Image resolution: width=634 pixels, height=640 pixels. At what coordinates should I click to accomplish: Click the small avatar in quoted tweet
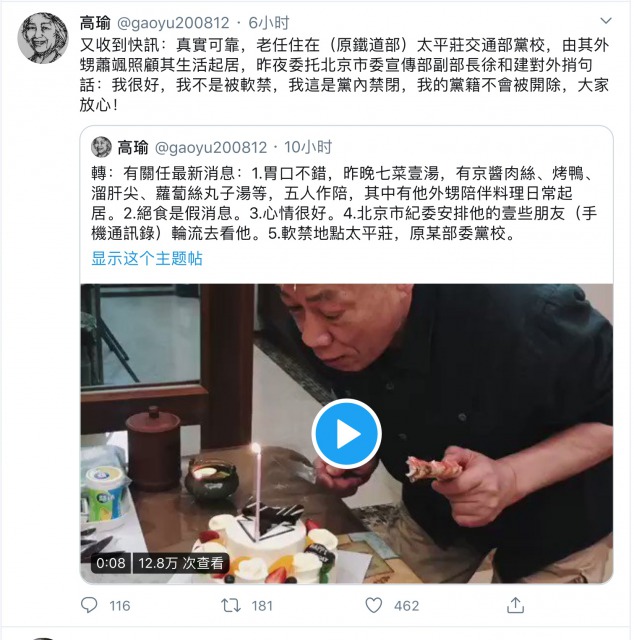click(101, 147)
